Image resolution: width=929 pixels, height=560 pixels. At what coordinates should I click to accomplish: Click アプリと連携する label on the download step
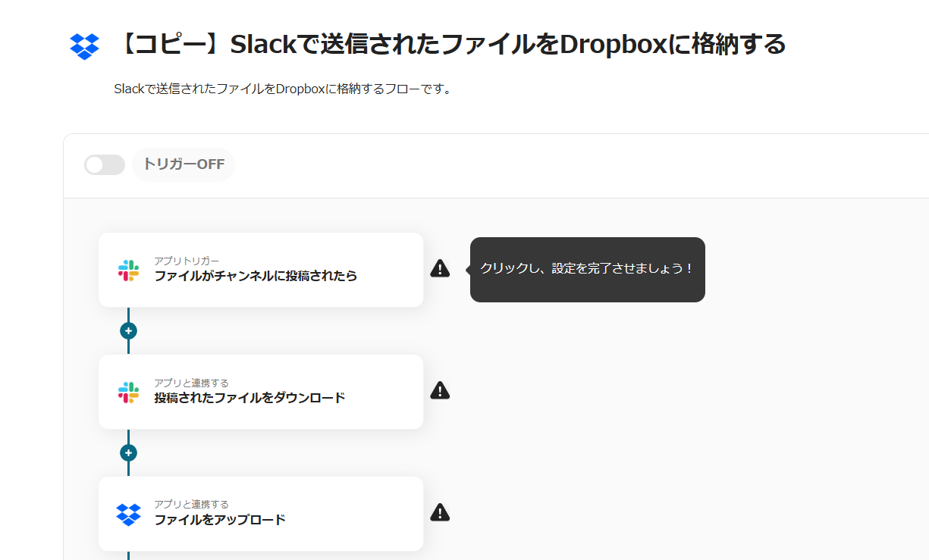pyautogui.click(x=191, y=383)
